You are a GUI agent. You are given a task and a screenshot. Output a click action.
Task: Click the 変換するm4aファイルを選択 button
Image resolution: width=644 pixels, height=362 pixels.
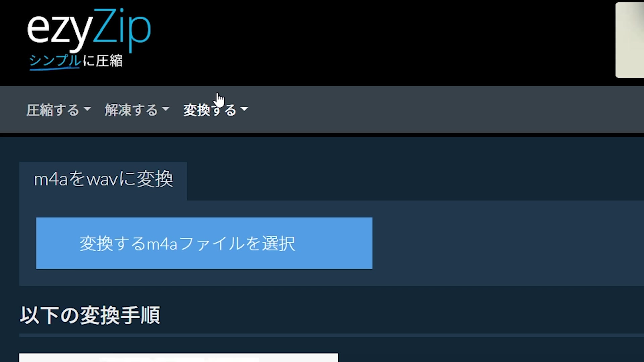pos(204,243)
